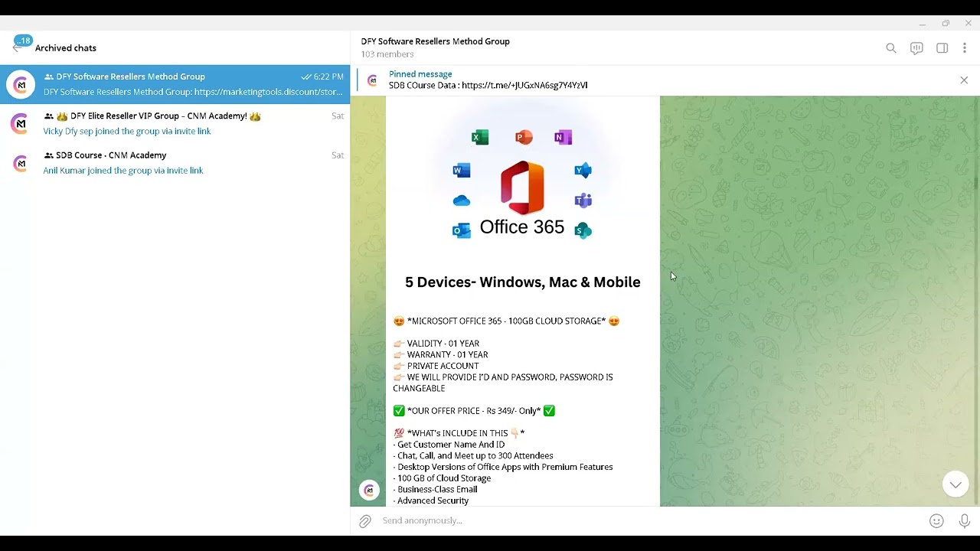980x551 pixels.
Task: Click text '100 GB of Cloud Storage'
Action: click(444, 478)
